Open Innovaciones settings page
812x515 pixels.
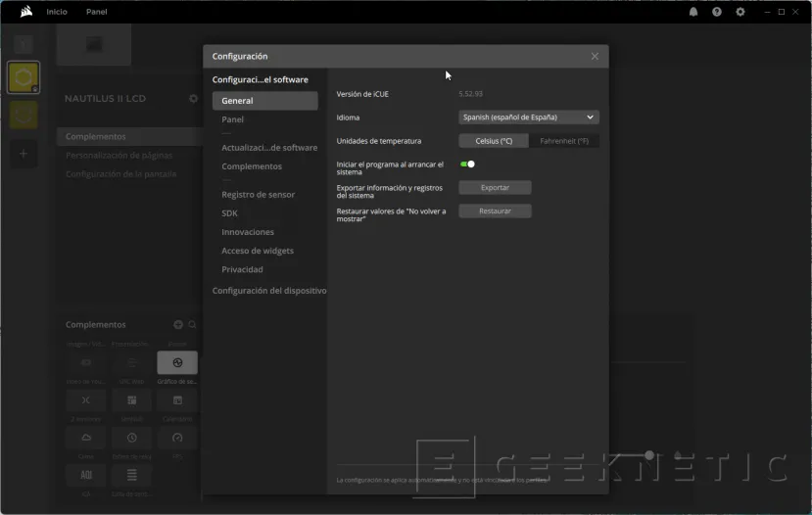pyautogui.click(x=248, y=232)
